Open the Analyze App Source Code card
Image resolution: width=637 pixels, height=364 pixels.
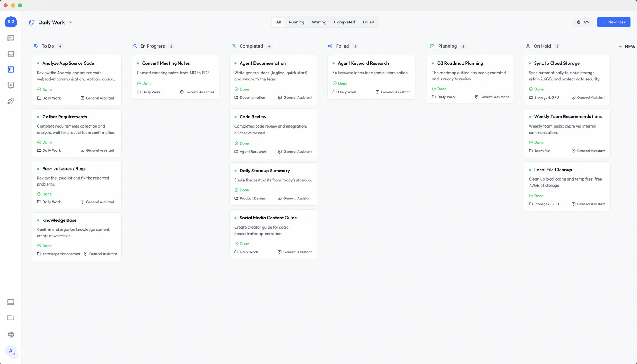pyautogui.click(x=76, y=80)
